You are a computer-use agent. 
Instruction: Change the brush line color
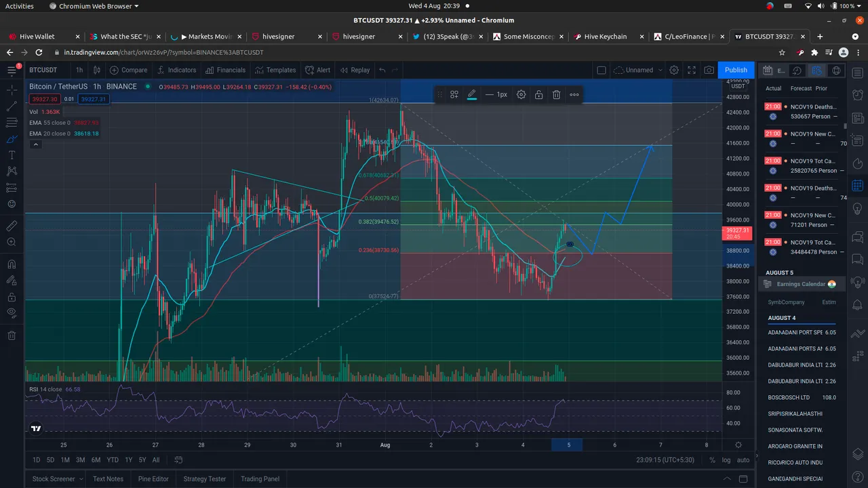(472, 95)
